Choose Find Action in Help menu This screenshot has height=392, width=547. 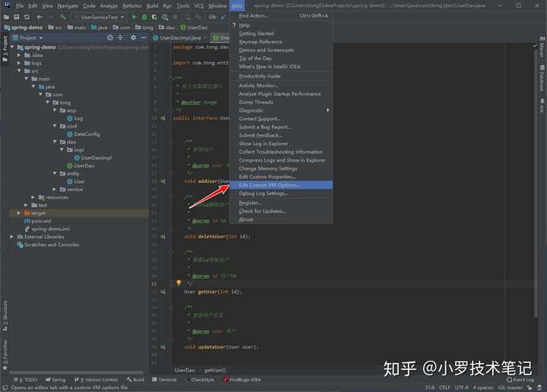tap(281, 16)
